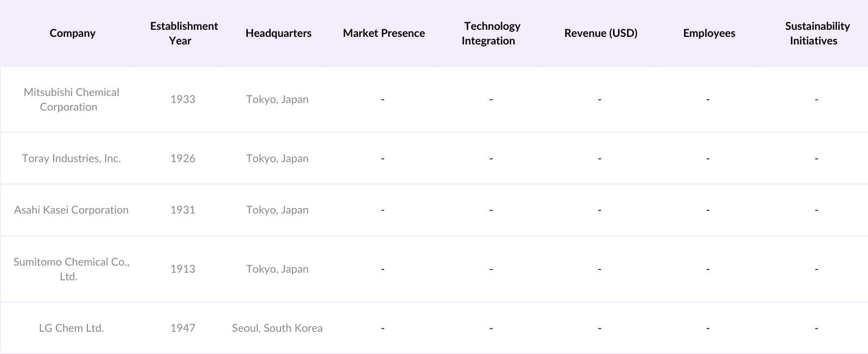
Task: Select the Sumitomo Chemical Co., Ltd. cell
Action: point(71,269)
